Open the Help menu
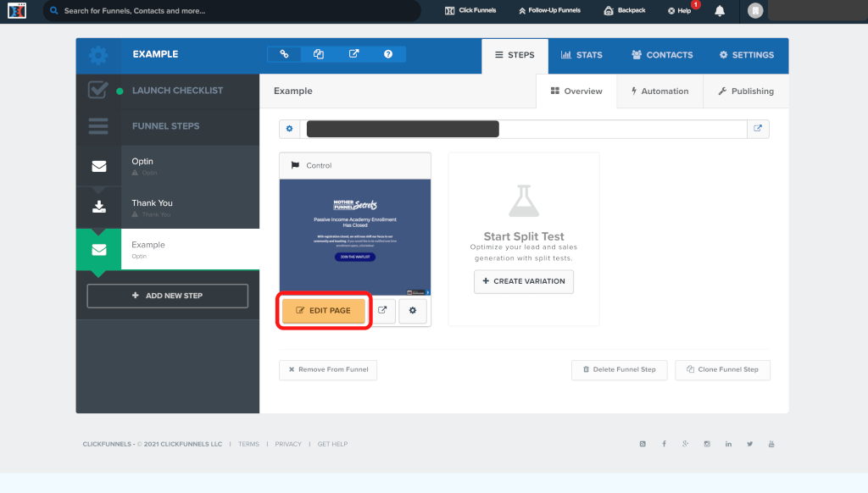This screenshot has width=868, height=493. pyautogui.click(x=680, y=11)
